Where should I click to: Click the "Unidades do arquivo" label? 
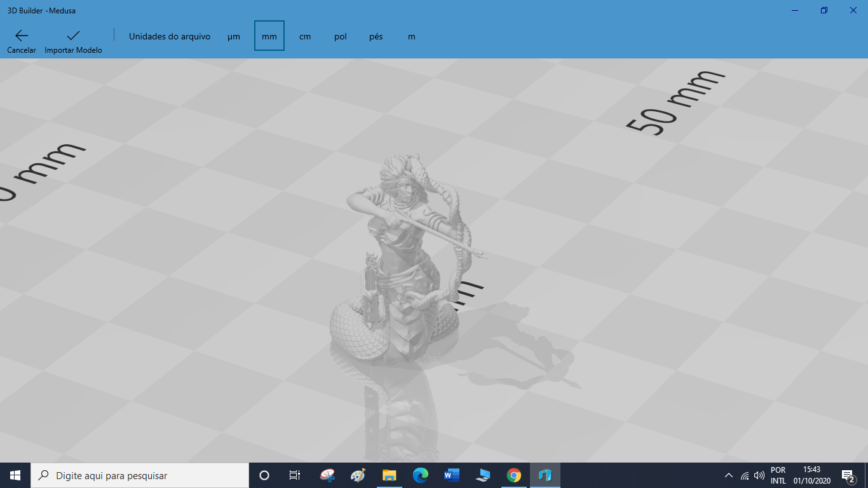(x=170, y=36)
